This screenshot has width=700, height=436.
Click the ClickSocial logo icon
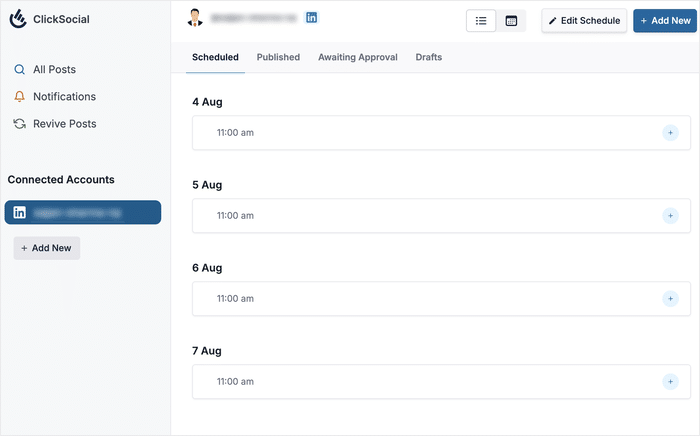click(18, 19)
